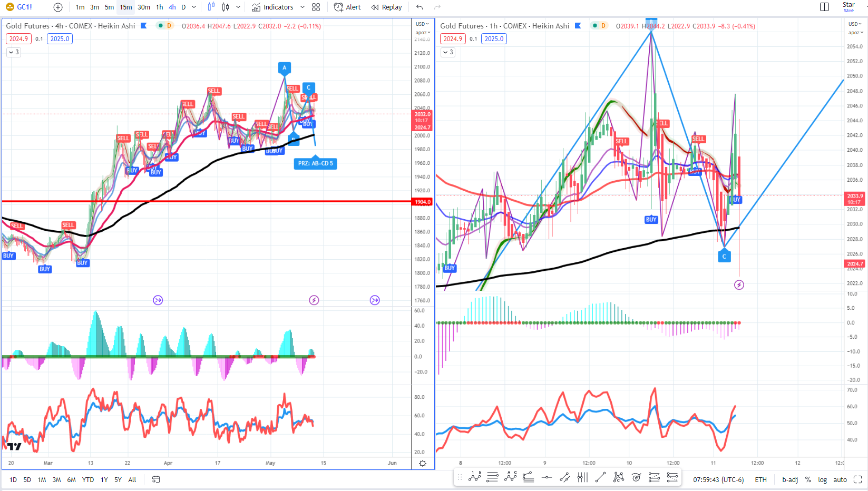The image size is (868, 491).
Task: Select the YTD date range
Action: 88,480
